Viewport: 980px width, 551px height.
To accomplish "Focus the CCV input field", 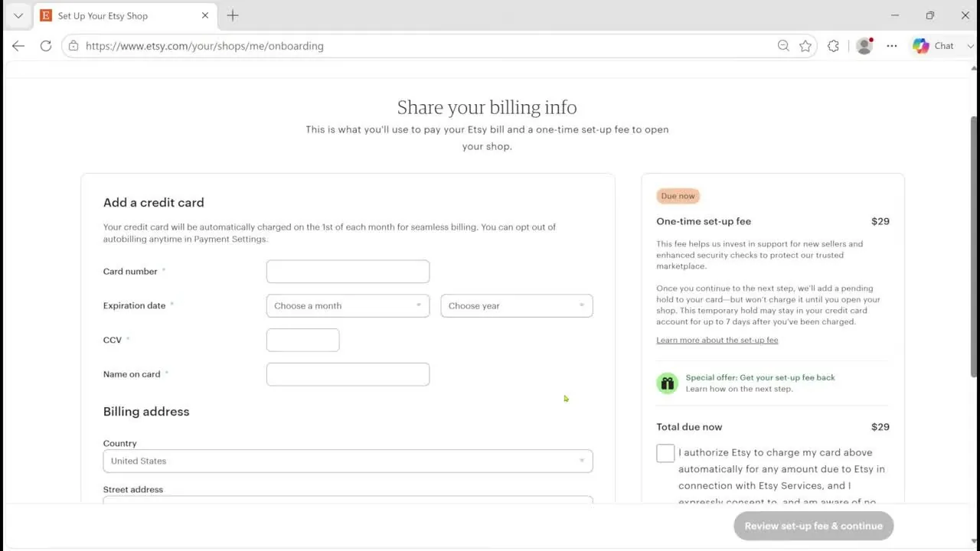I will (302, 341).
